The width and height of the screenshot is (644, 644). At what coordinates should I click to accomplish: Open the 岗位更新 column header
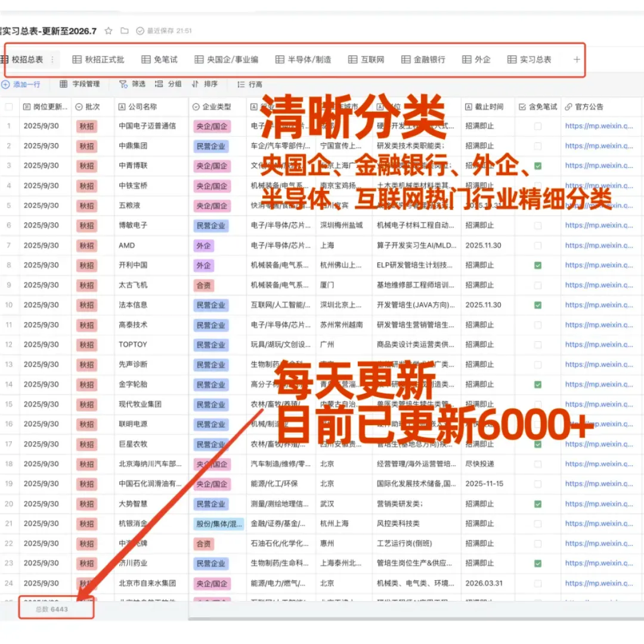pyautogui.click(x=45, y=107)
